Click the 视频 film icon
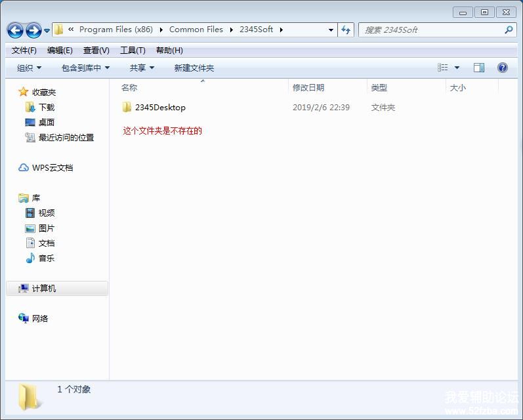Viewport: 523px width, 420px height. (30, 213)
